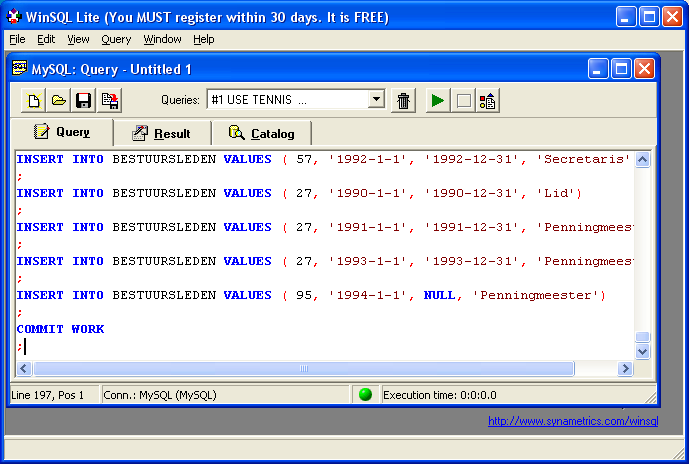Switch to the Catalog tab
Screen dimensions: 689x464
point(261,133)
